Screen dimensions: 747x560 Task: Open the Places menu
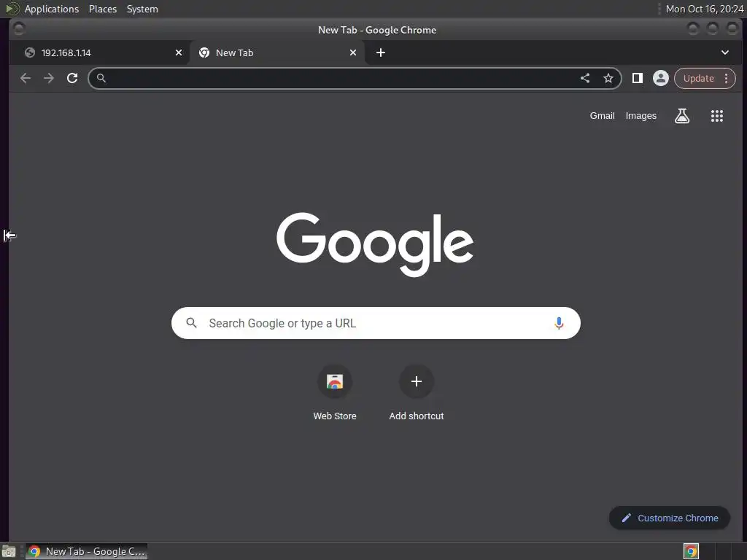pos(103,9)
